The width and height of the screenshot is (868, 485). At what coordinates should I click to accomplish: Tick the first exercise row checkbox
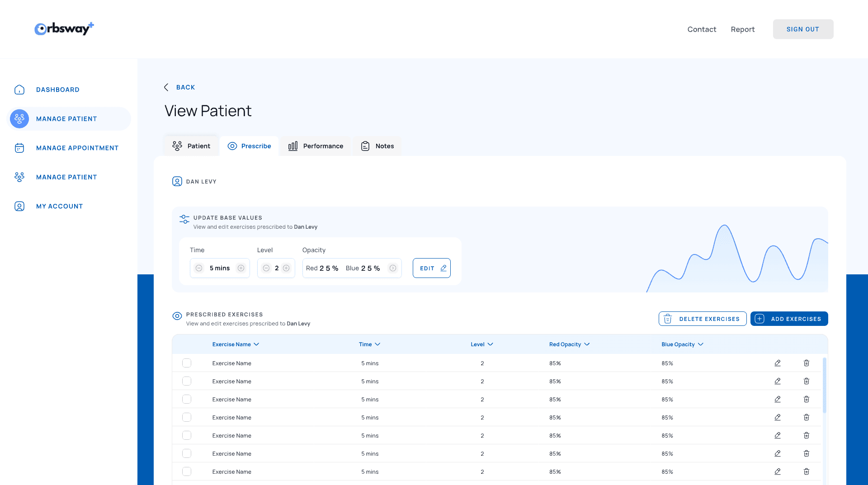(187, 363)
